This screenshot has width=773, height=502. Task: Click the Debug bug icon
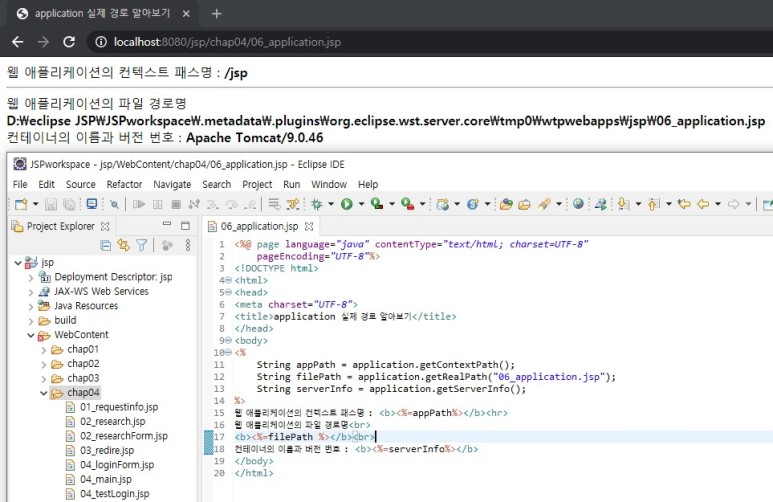point(316,204)
